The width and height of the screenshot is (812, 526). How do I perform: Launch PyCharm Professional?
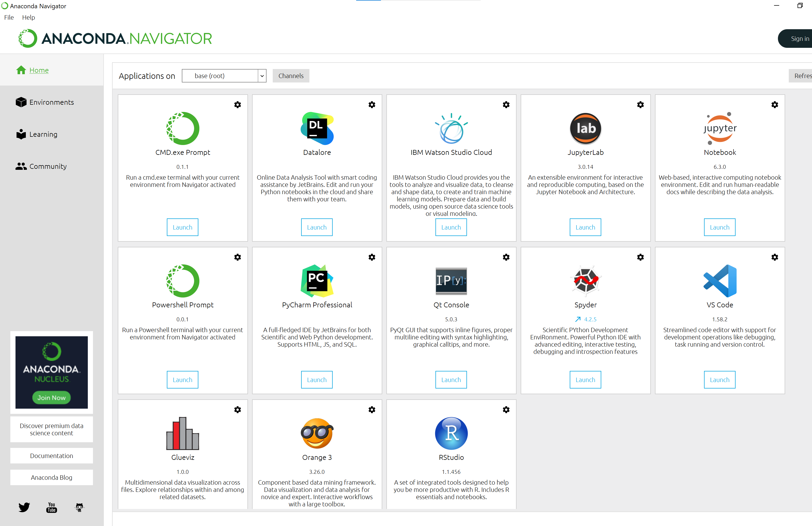tap(317, 380)
